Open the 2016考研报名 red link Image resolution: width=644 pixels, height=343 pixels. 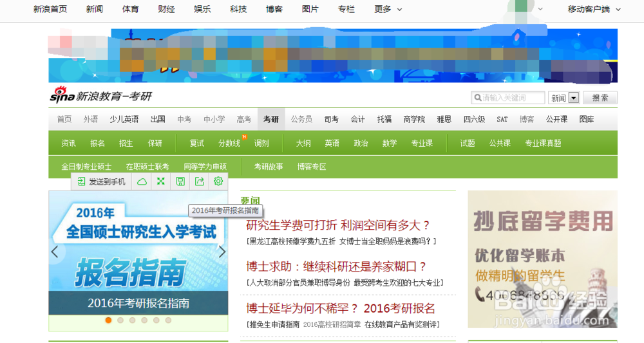(399, 308)
